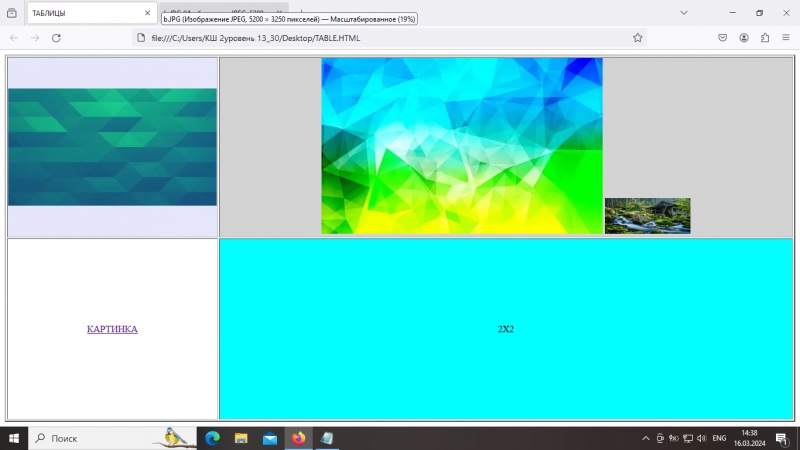This screenshot has width=800, height=450.
Task: Open the Pocket save icon
Action: click(x=722, y=38)
